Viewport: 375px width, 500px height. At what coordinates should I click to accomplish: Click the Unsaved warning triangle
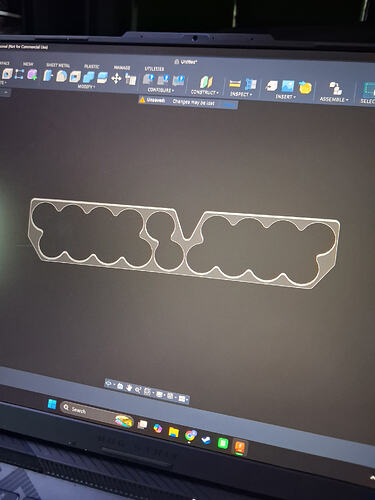point(142,100)
